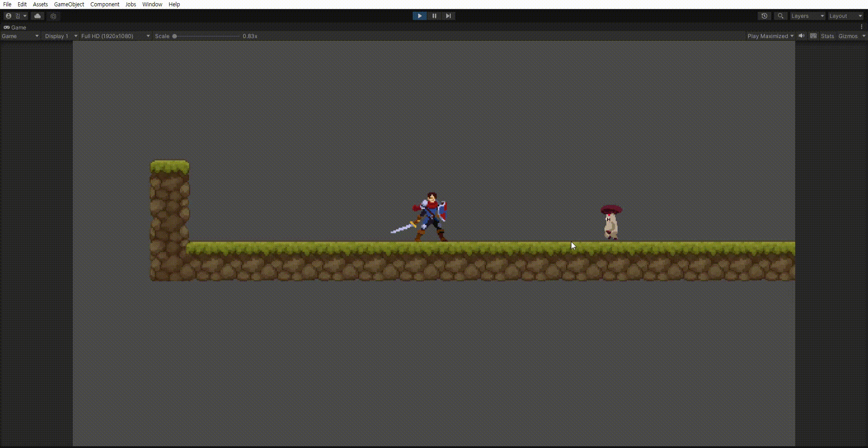Image resolution: width=868 pixels, height=448 pixels.
Task: Open the Assets menu
Action: tap(40, 5)
